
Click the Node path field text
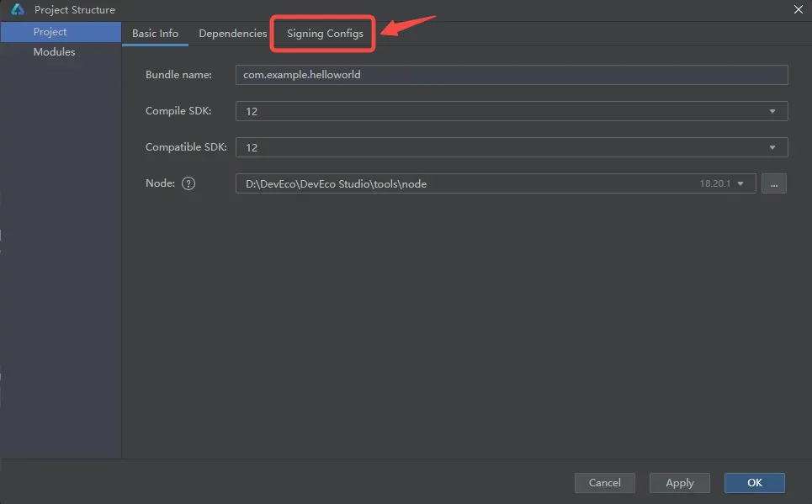coord(336,184)
